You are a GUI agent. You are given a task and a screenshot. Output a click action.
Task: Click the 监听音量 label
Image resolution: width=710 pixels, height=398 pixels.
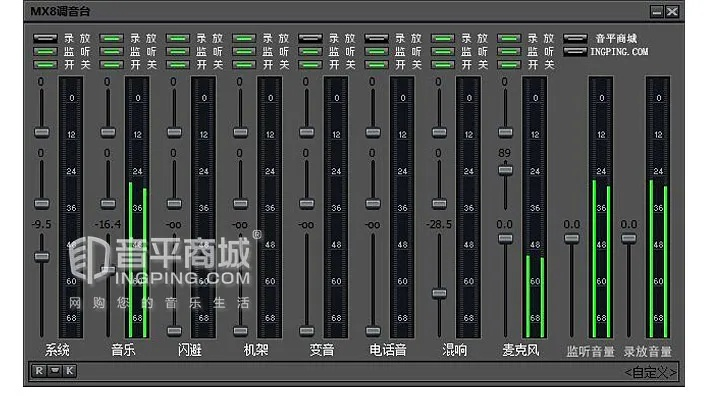590,352
